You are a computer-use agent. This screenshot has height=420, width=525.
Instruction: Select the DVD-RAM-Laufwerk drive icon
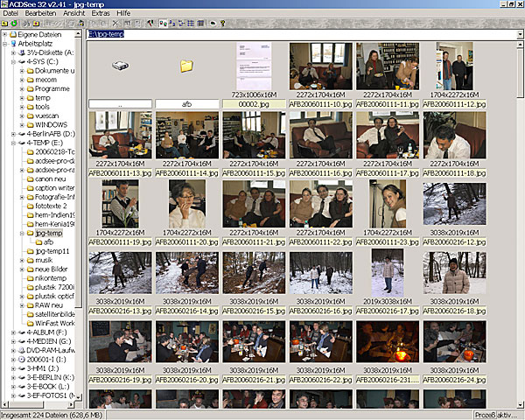coord(21,350)
